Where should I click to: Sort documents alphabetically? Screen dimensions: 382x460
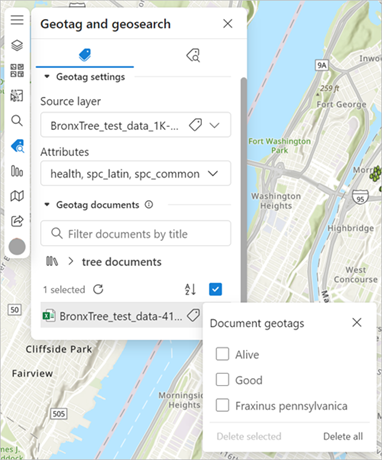coord(190,289)
